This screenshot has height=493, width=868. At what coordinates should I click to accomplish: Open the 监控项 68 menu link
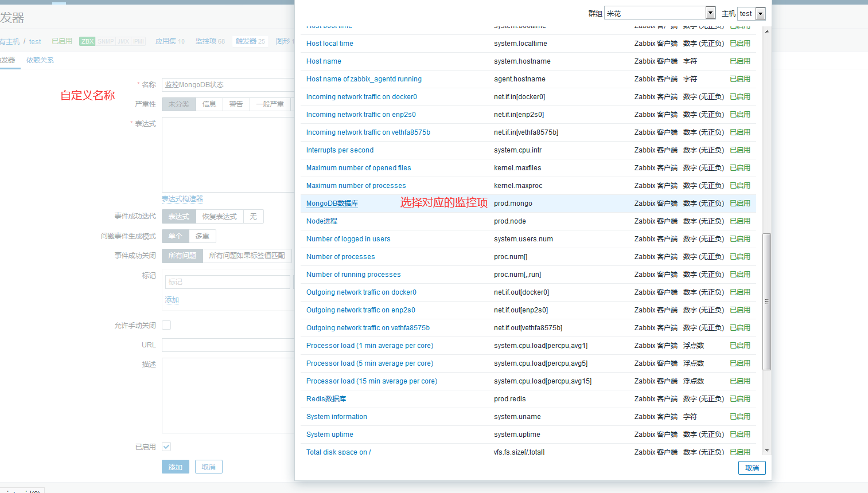tap(210, 41)
